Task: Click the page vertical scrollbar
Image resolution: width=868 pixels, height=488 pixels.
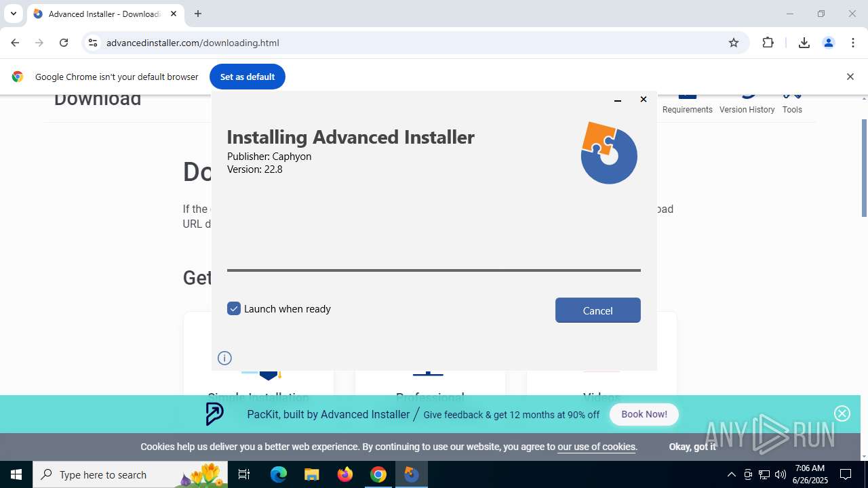Action: (x=864, y=168)
